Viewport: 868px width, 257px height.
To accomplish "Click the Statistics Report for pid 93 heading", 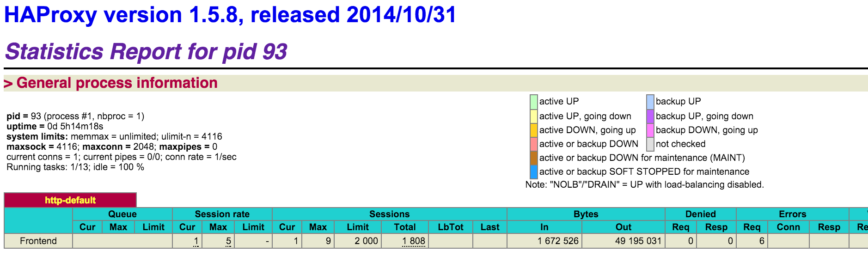I will [x=146, y=51].
